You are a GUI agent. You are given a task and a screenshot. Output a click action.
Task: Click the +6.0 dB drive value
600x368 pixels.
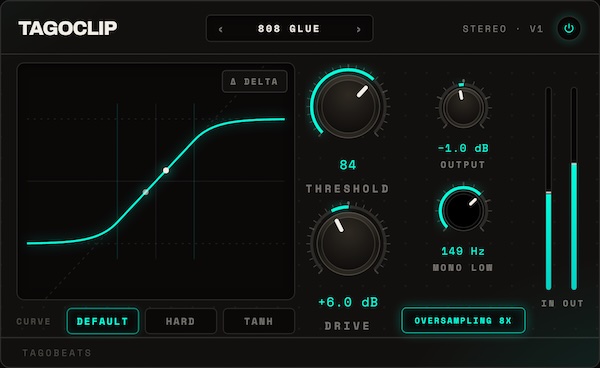click(x=348, y=302)
